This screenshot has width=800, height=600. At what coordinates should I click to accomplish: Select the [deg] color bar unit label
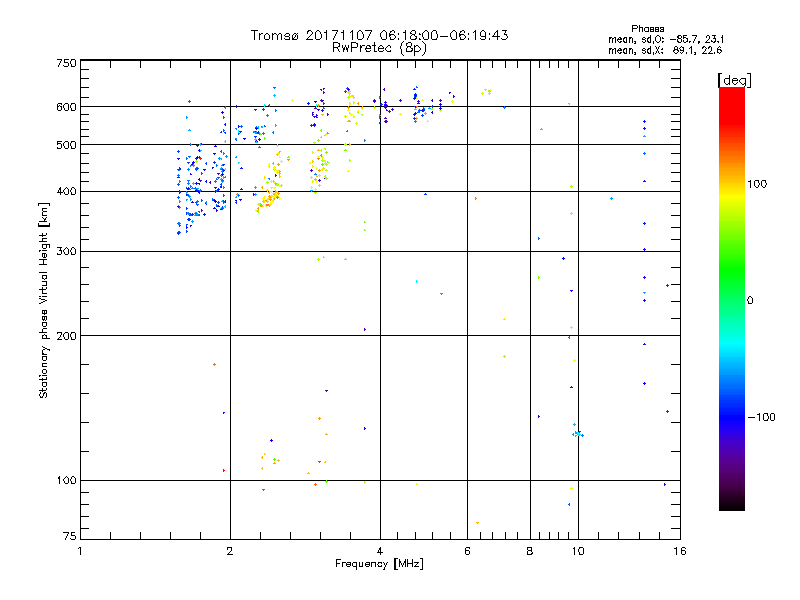tap(735, 79)
